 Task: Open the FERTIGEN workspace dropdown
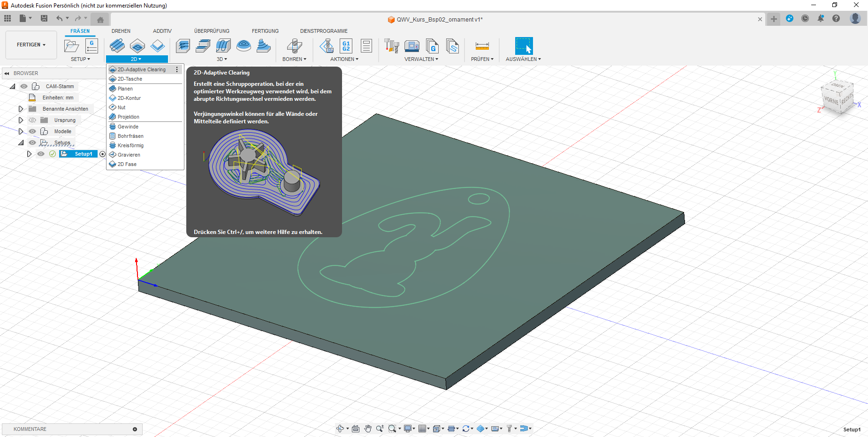[31, 45]
